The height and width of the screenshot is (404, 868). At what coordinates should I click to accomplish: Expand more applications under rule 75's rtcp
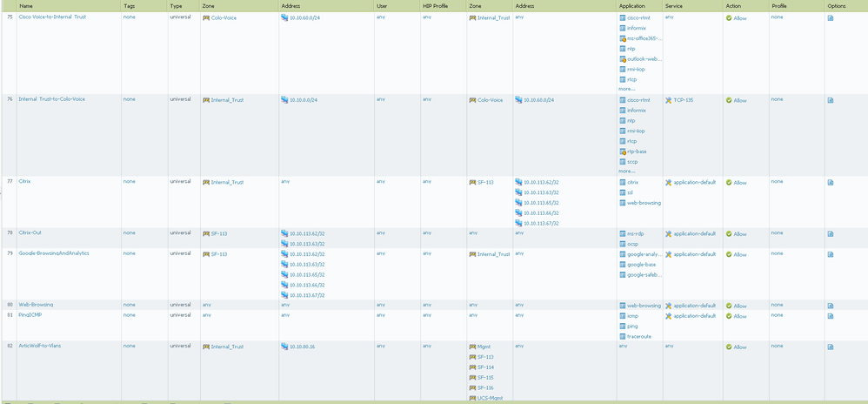click(x=627, y=89)
